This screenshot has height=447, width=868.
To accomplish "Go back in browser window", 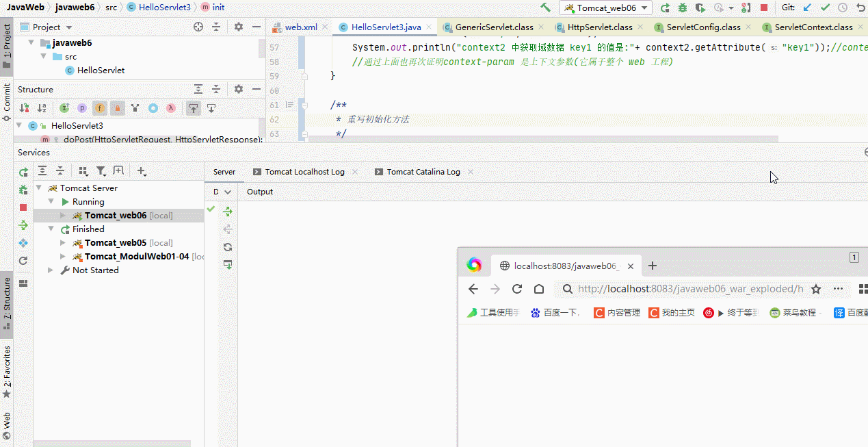I will point(473,289).
